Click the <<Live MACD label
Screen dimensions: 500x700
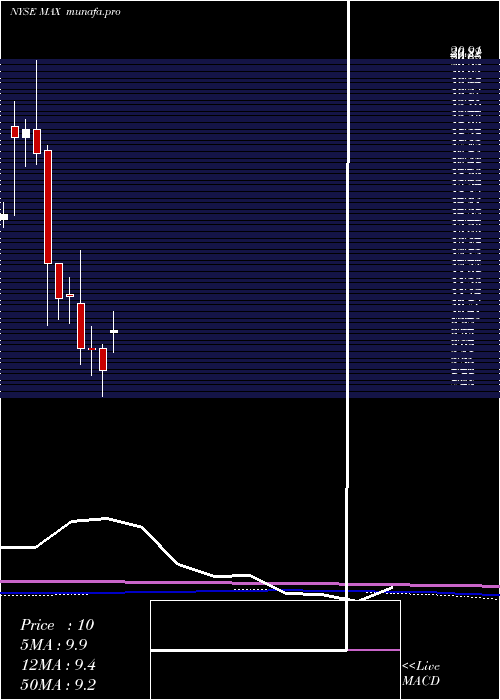coord(421,673)
